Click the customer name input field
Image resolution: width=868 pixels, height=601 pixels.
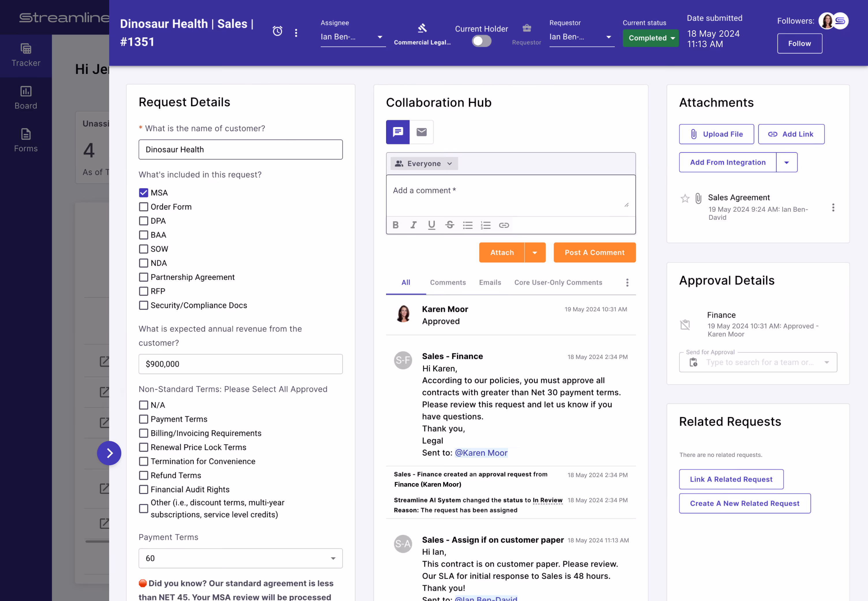pyautogui.click(x=241, y=150)
